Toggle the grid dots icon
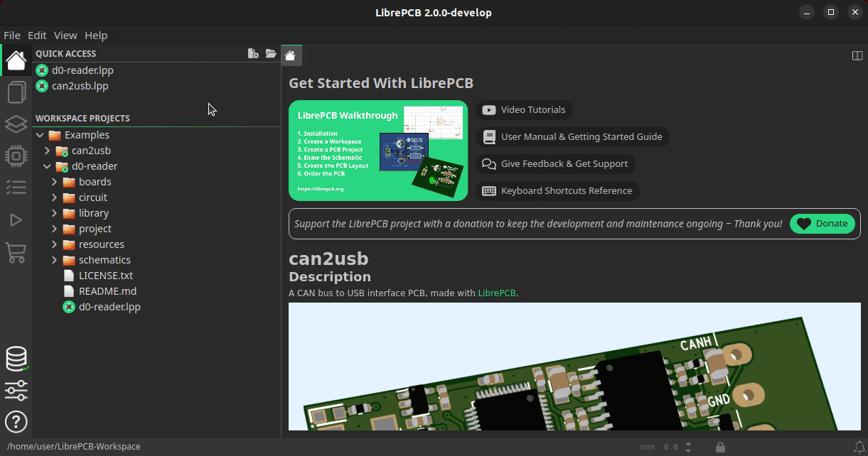The width and height of the screenshot is (868, 456). coord(704,447)
